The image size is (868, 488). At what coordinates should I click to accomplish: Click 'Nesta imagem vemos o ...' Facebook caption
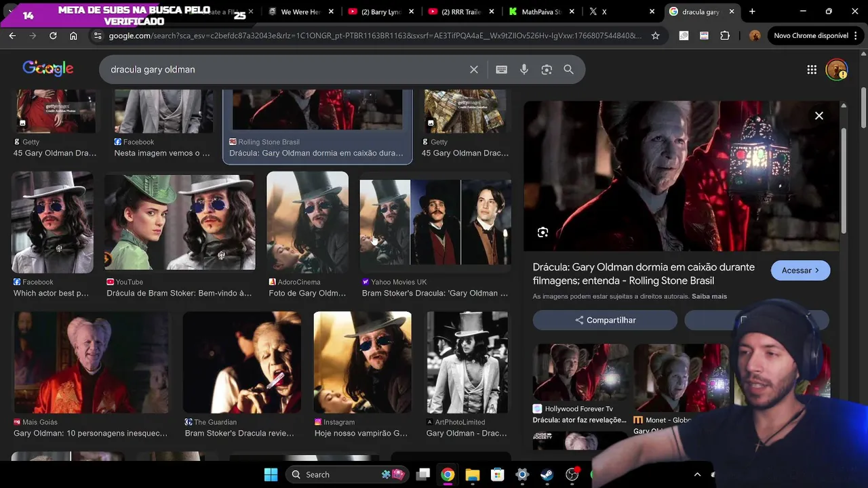click(x=162, y=153)
